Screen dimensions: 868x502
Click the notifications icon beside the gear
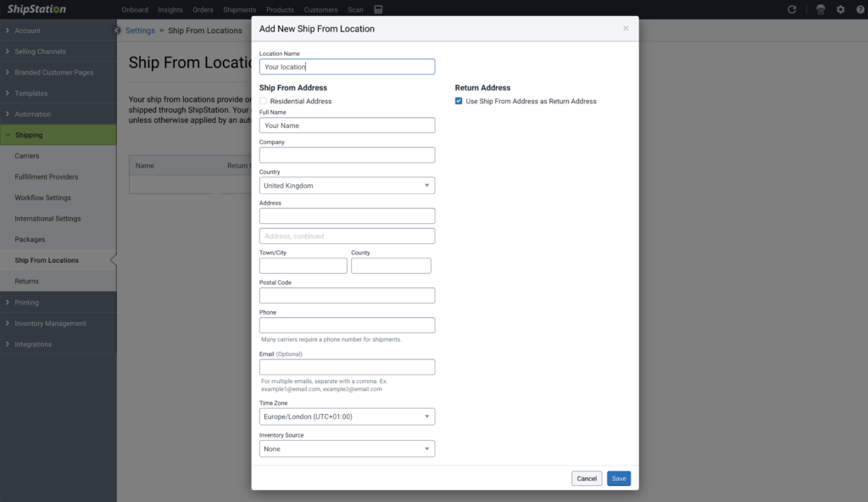click(x=821, y=9)
